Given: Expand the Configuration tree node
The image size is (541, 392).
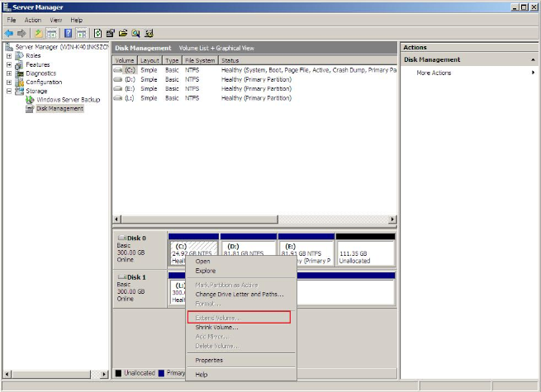Looking at the screenshot, I should [x=9, y=82].
